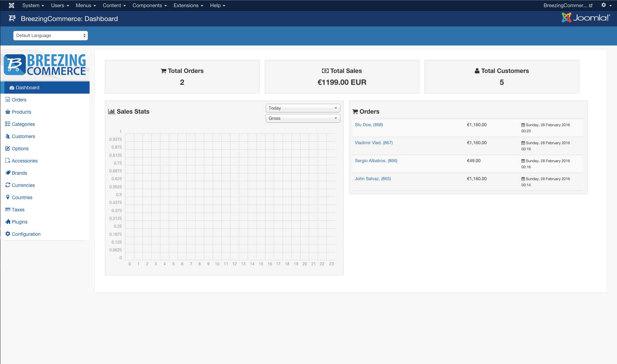617x364 pixels.
Task: Click the bar chart icon beside Sales Stats
Action: pos(111,111)
